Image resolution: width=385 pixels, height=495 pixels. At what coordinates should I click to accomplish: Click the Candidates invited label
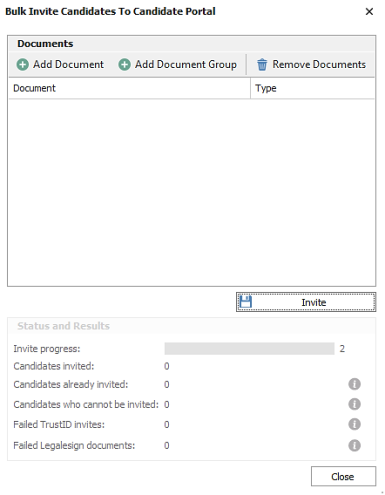tap(54, 366)
